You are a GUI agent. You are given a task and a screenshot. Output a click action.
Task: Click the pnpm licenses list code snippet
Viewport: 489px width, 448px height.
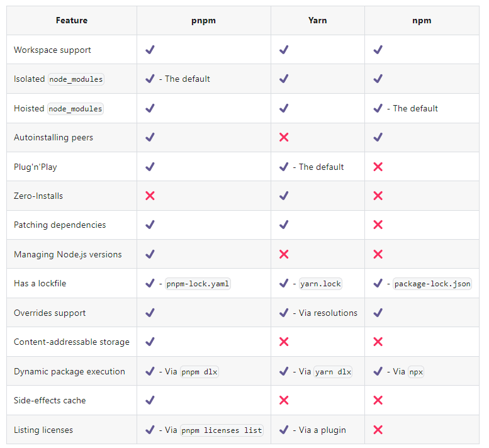coord(222,430)
